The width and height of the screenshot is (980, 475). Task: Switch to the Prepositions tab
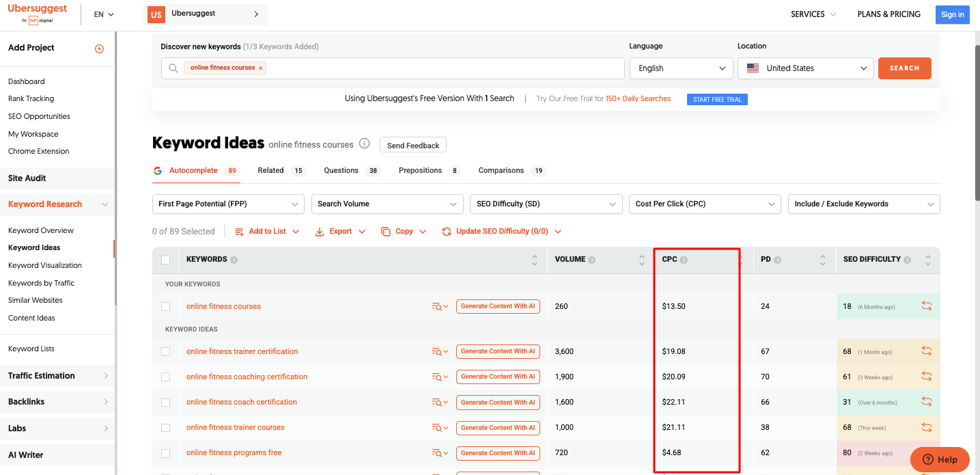coord(430,171)
